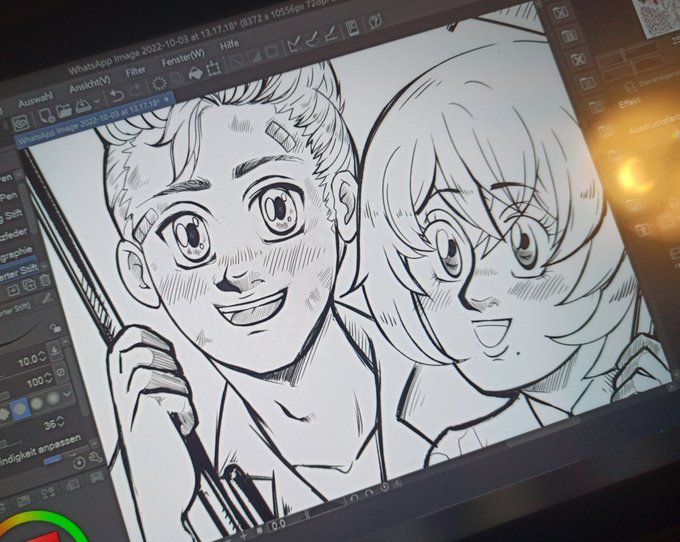Open the Ansicht(V) menu

pyautogui.click(x=89, y=85)
